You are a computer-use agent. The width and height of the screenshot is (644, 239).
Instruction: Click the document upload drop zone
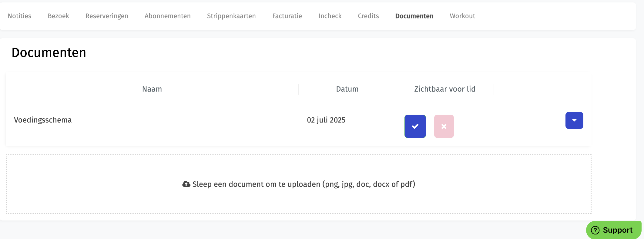tap(299, 184)
